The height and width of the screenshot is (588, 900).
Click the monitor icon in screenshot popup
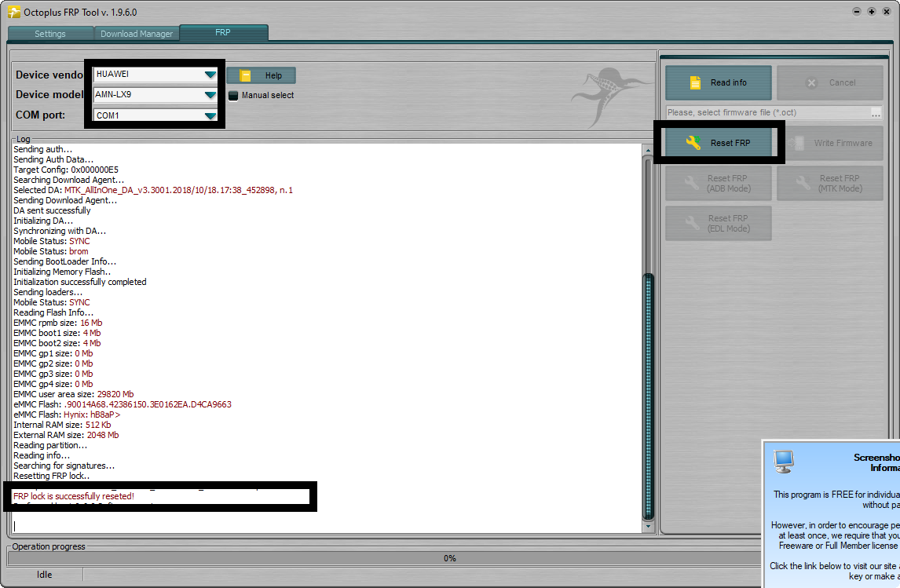(784, 462)
